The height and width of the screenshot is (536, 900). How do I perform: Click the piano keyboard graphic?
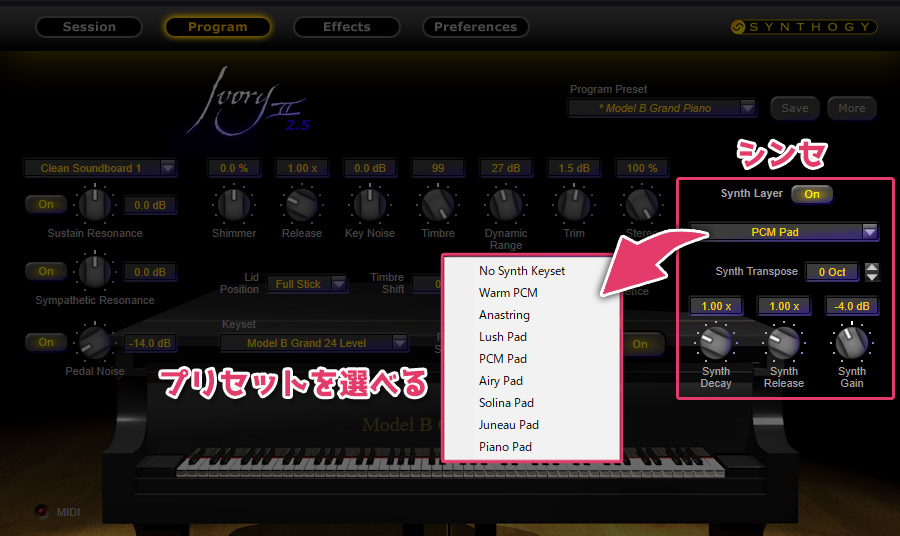click(451, 463)
